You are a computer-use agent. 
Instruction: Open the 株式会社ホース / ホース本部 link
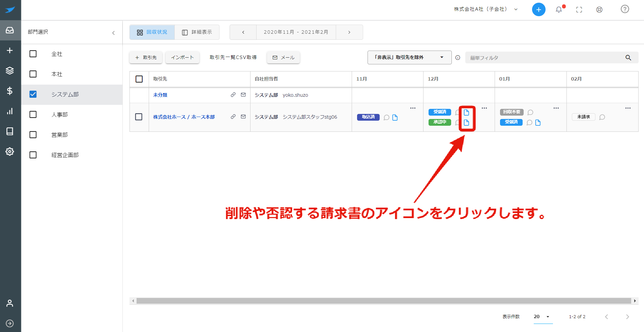pos(184,117)
